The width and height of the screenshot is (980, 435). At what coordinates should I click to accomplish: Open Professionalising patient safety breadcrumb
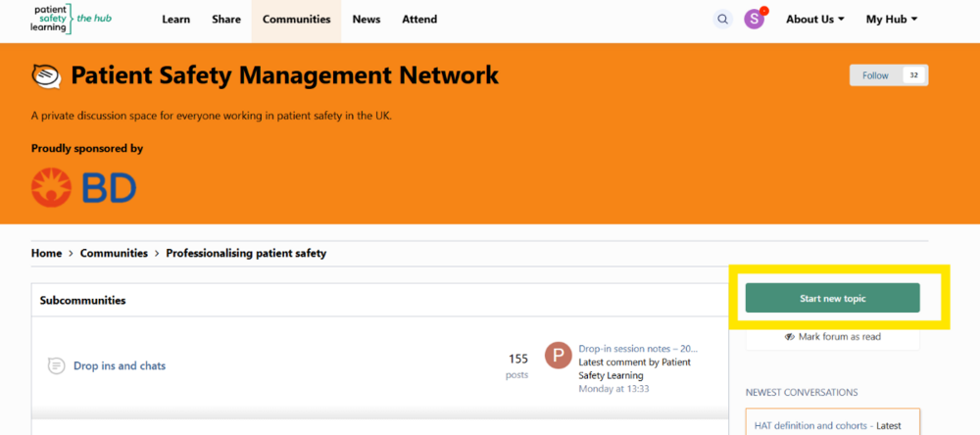click(x=246, y=253)
